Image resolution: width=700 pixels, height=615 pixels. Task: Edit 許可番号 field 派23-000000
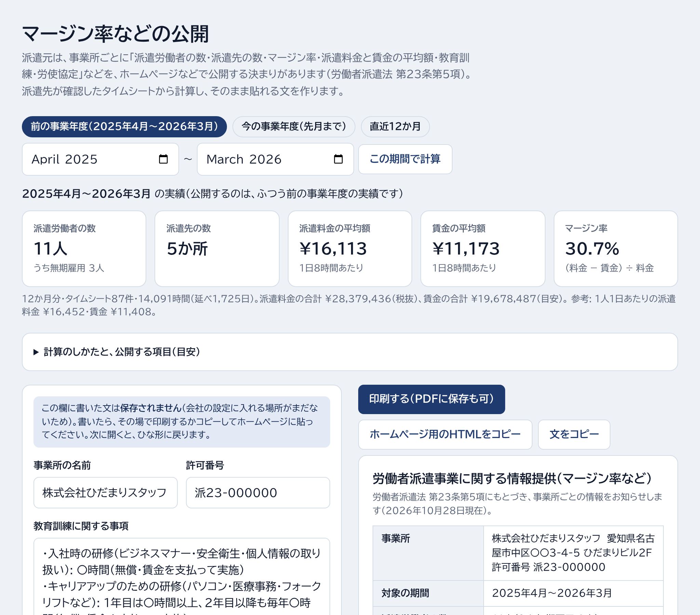[x=258, y=493]
